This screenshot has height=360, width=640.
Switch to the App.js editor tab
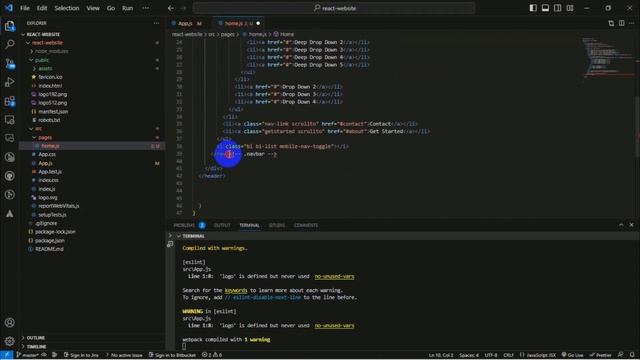coord(188,23)
